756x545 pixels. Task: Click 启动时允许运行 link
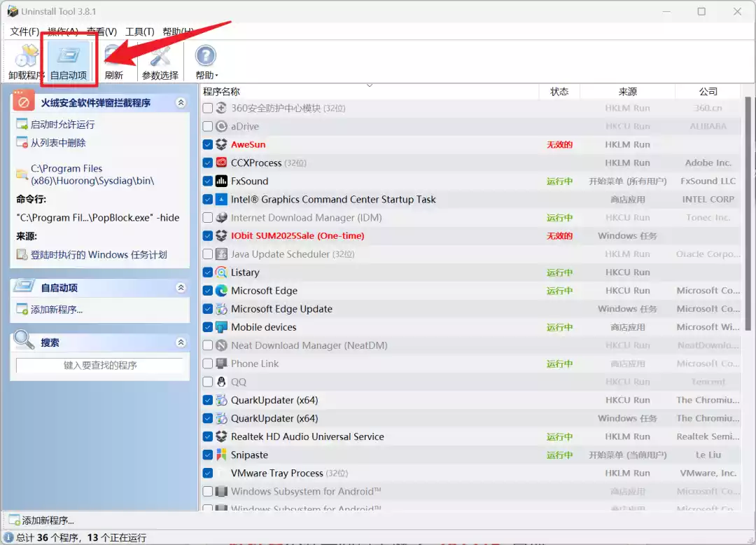tap(62, 125)
